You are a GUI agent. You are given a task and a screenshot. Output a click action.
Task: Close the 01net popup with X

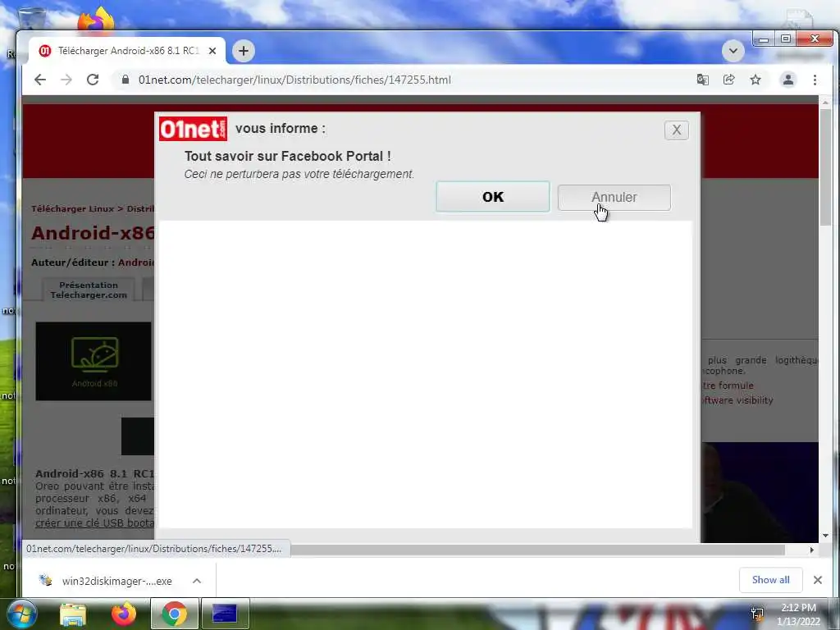click(677, 130)
